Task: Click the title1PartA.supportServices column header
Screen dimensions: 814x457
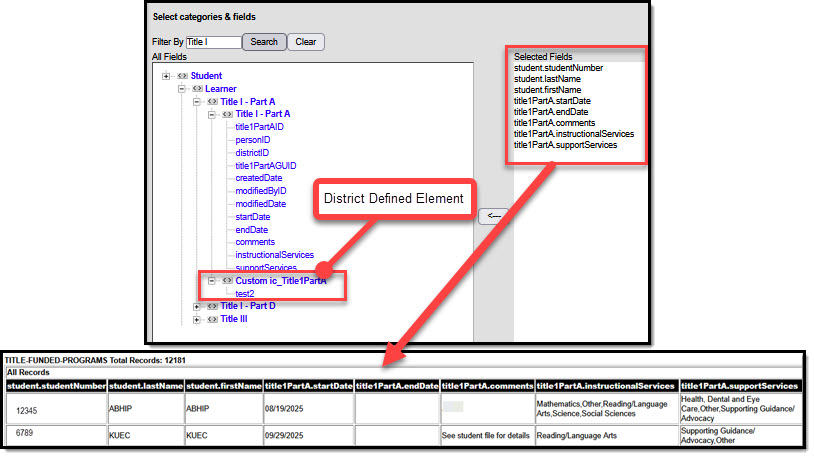Action: click(741, 386)
